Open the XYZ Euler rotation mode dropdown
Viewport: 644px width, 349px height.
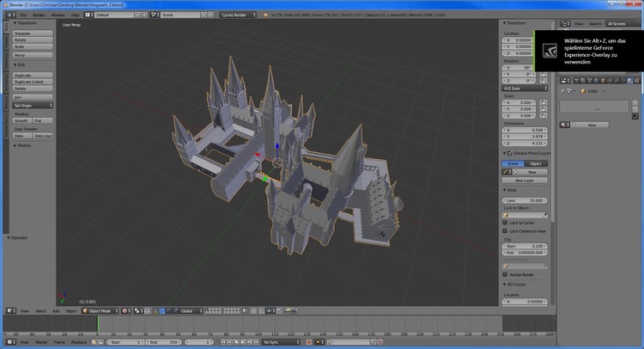(526, 89)
